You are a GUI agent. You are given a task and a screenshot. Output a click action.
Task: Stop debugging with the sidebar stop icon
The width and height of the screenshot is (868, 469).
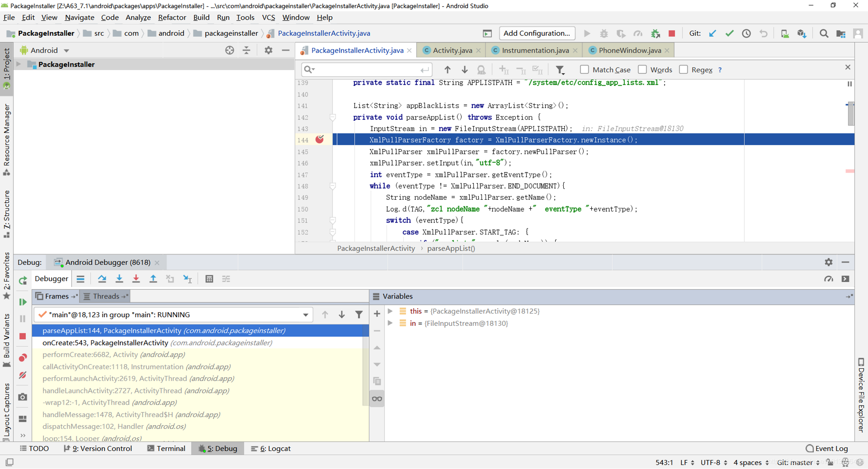coord(23,336)
